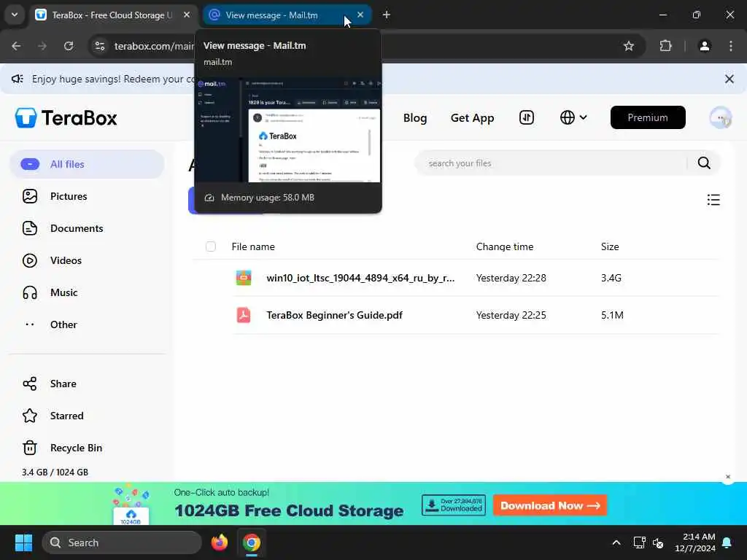Click Download Now on the bottom banner
Screen dimensions: 747x560
tap(550, 506)
